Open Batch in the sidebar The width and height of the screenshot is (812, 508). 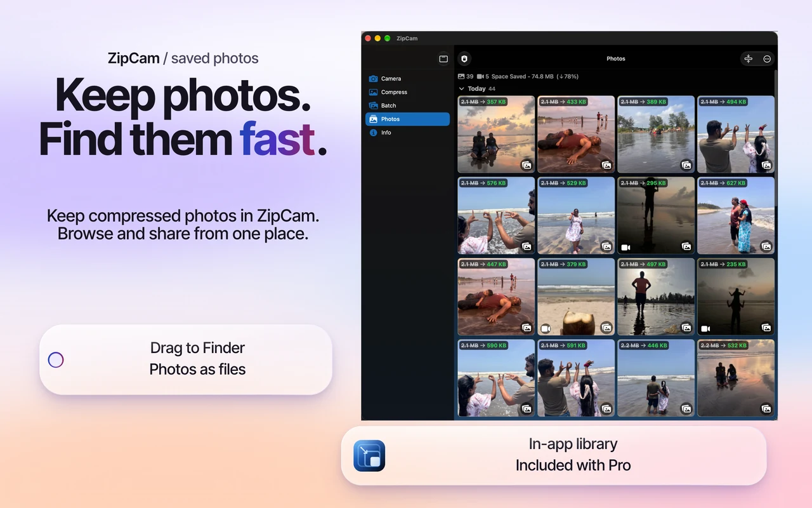coord(407,105)
